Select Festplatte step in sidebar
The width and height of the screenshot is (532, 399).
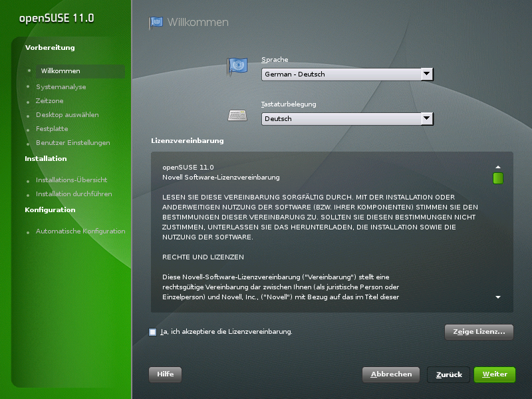(x=52, y=128)
